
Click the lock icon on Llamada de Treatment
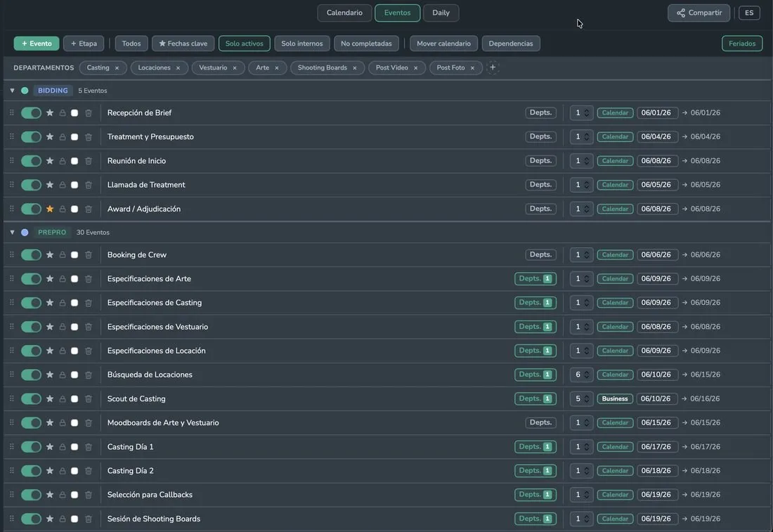point(63,185)
